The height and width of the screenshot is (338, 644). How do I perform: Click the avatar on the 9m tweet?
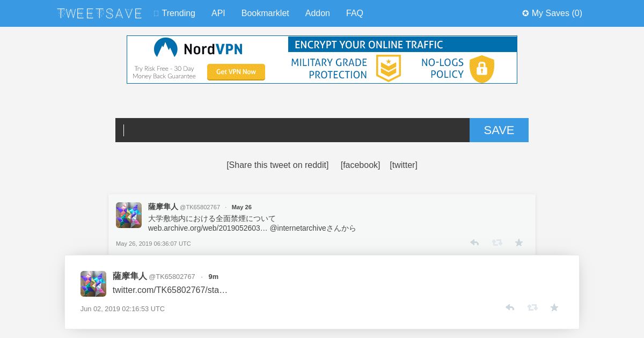[x=93, y=284]
